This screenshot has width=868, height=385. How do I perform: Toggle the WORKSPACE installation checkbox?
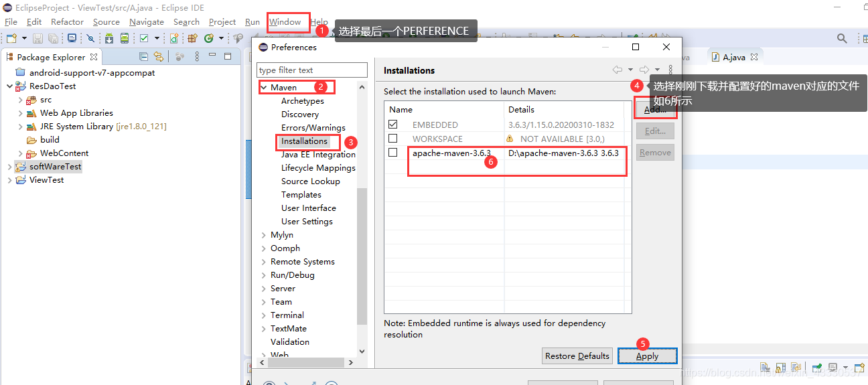[393, 139]
